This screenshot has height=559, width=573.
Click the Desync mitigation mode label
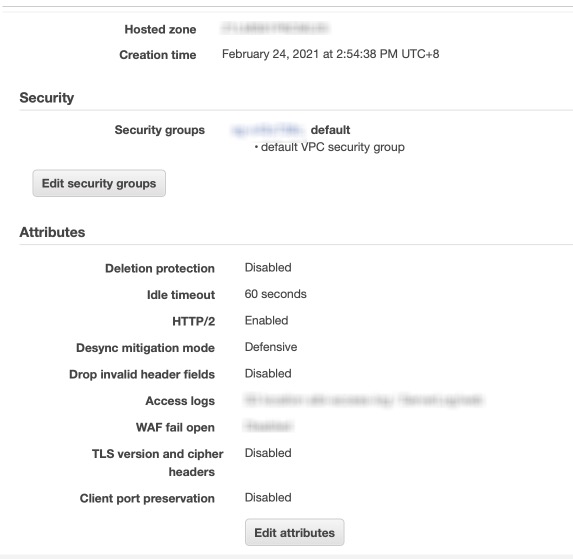[145, 348]
